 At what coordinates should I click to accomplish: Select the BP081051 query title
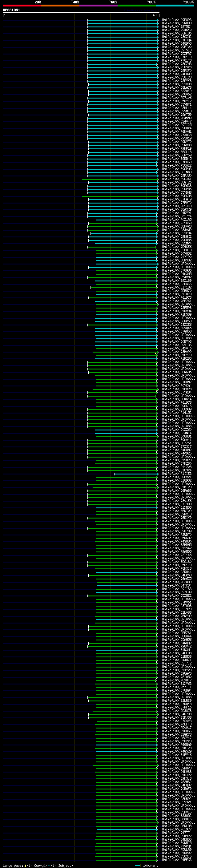(11, 10)
